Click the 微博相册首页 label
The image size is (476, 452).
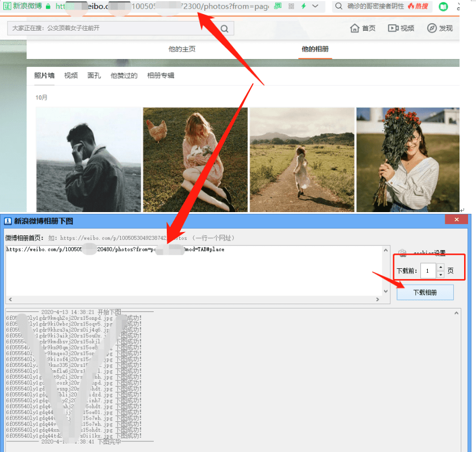(24, 238)
